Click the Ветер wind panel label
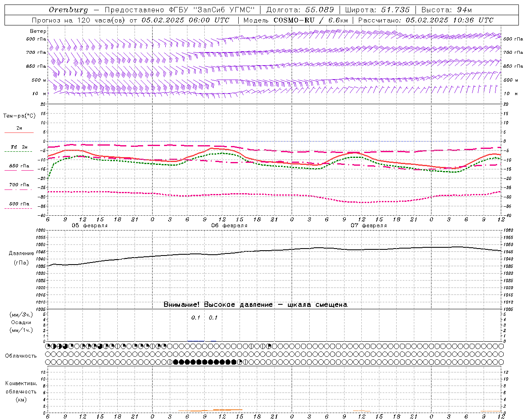The width and height of the screenshot is (525, 420). click(x=38, y=31)
